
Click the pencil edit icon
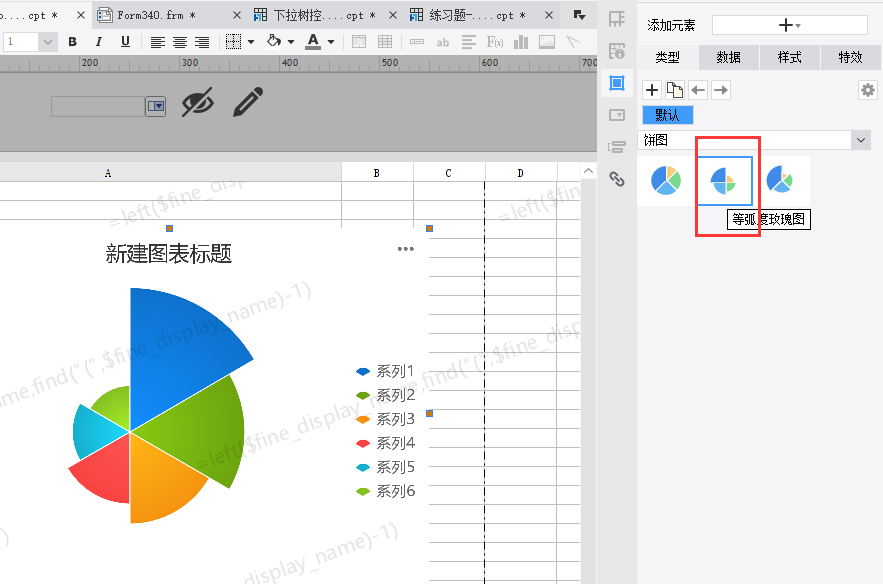pyautogui.click(x=248, y=102)
